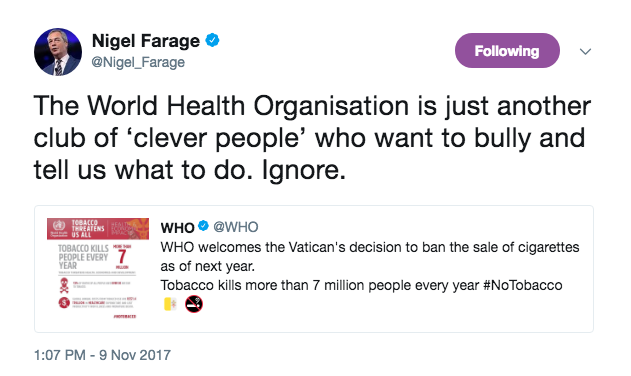Click Nigel Farage's blue verified badge

coord(212,40)
